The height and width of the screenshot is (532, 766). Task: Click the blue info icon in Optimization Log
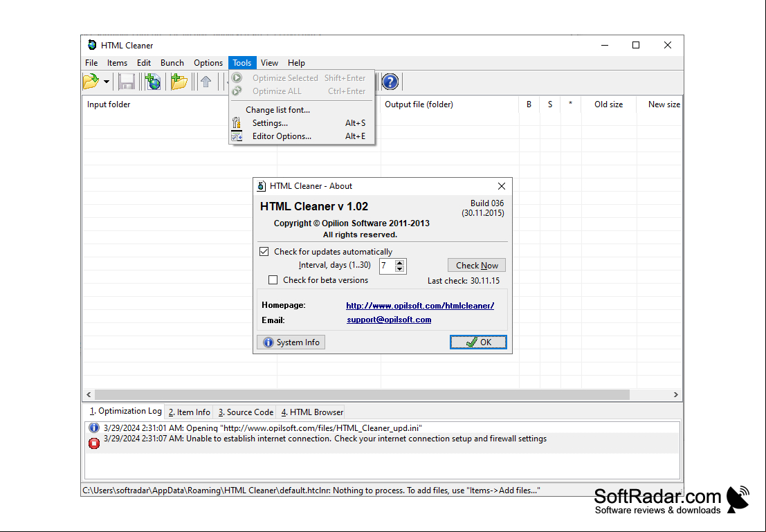pos(94,428)
